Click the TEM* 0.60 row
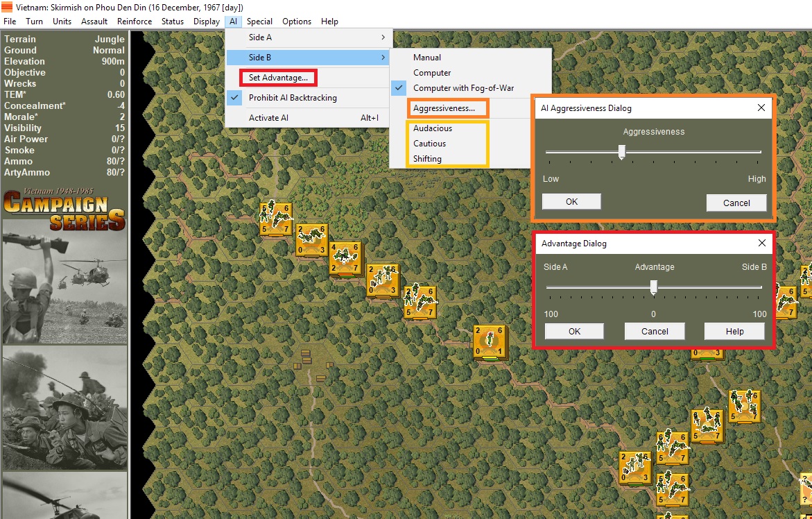This screenshot has width=812, height=519. coord(64,94)
